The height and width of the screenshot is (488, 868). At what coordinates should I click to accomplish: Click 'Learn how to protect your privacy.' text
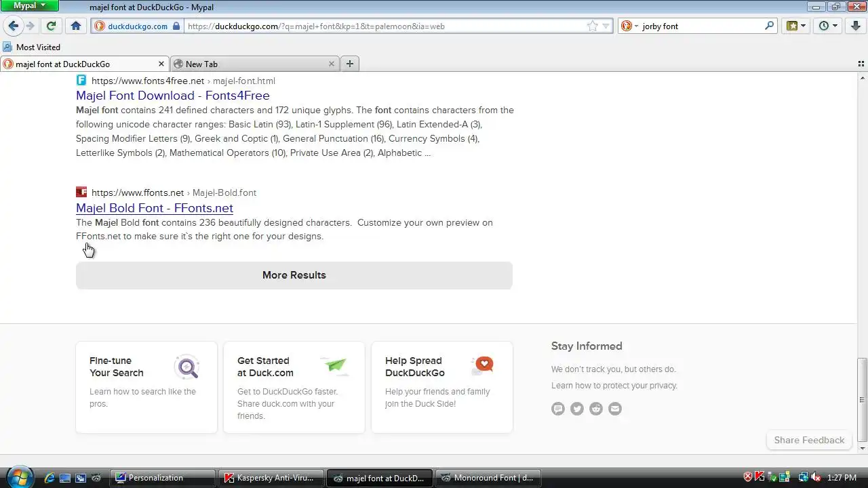tap(614, 386)
